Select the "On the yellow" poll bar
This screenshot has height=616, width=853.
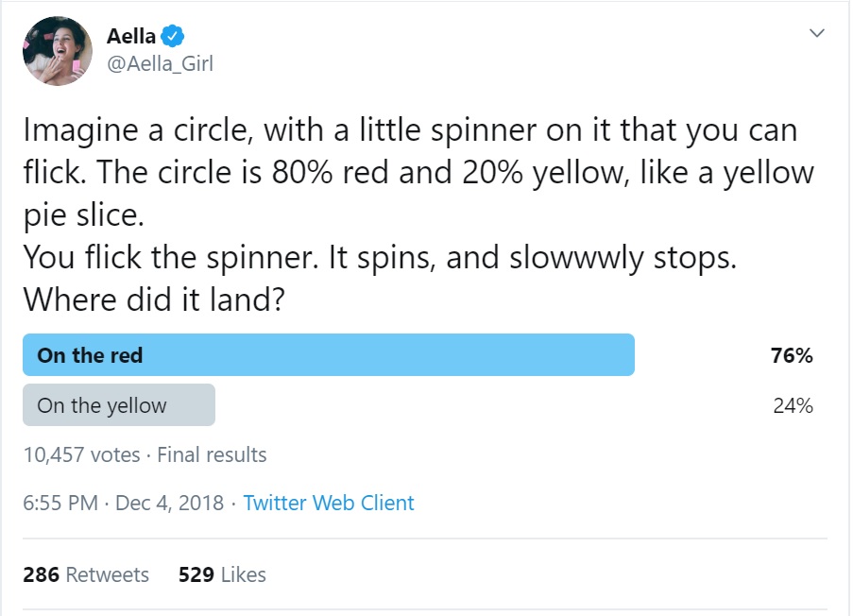tap(119, 405)
